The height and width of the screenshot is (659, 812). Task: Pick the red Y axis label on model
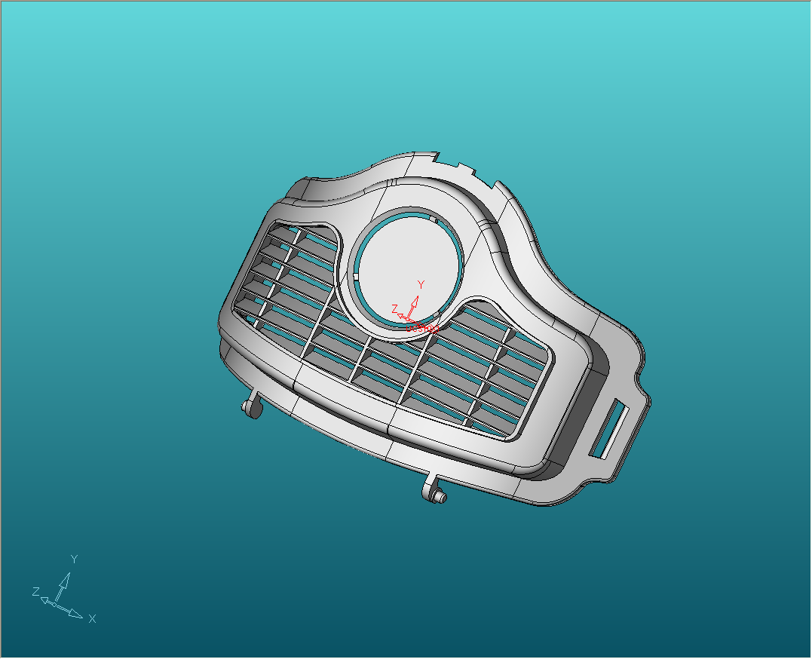pyautogui.click(x=421, y=285)
